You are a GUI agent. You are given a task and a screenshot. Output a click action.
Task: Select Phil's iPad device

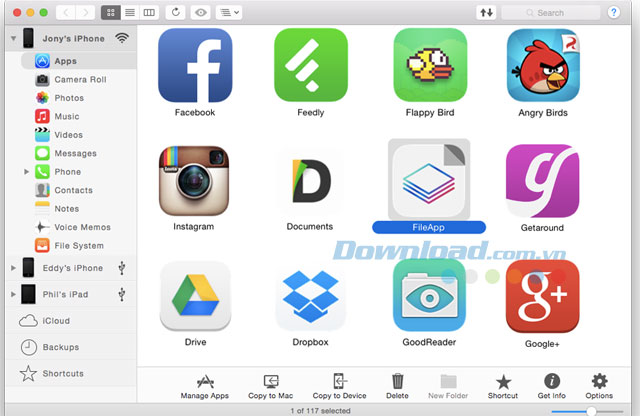click(x=71, y=294)
